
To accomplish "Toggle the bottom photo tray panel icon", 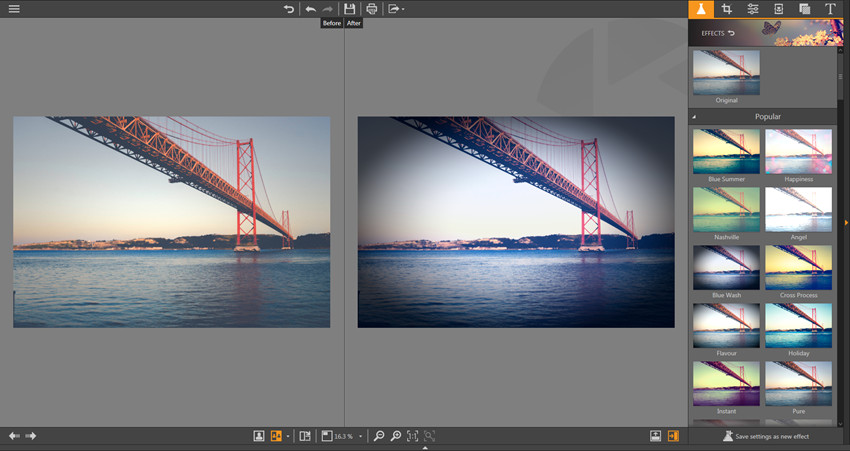I will coord(655,436).
